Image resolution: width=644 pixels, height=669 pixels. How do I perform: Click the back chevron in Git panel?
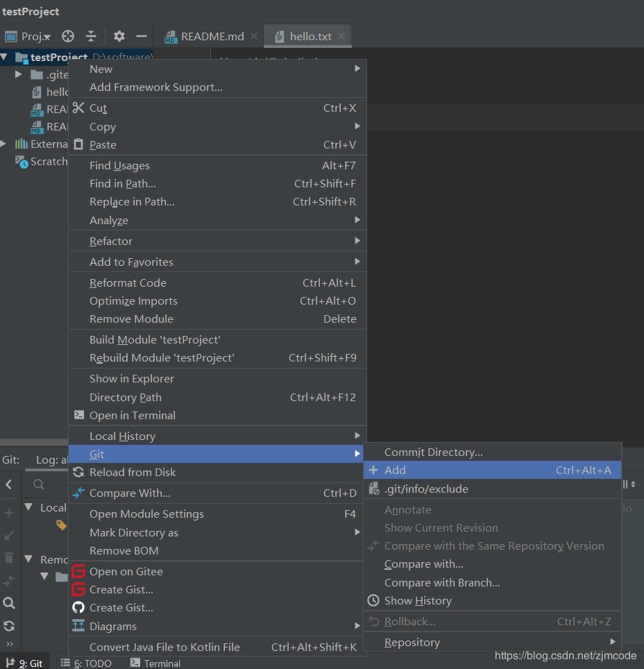click(x=9, y=484)
